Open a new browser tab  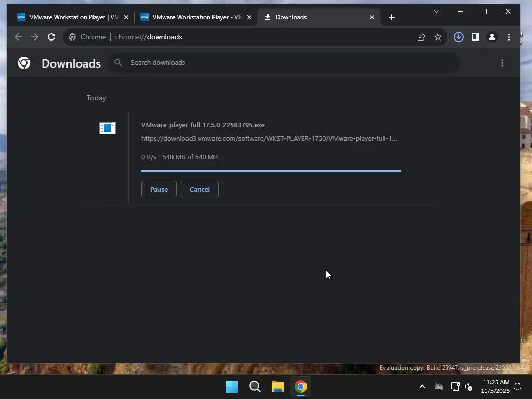tap(392, 17)
